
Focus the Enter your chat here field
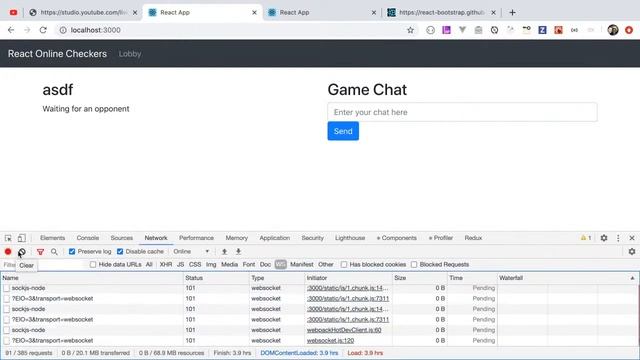coord(462,112)
